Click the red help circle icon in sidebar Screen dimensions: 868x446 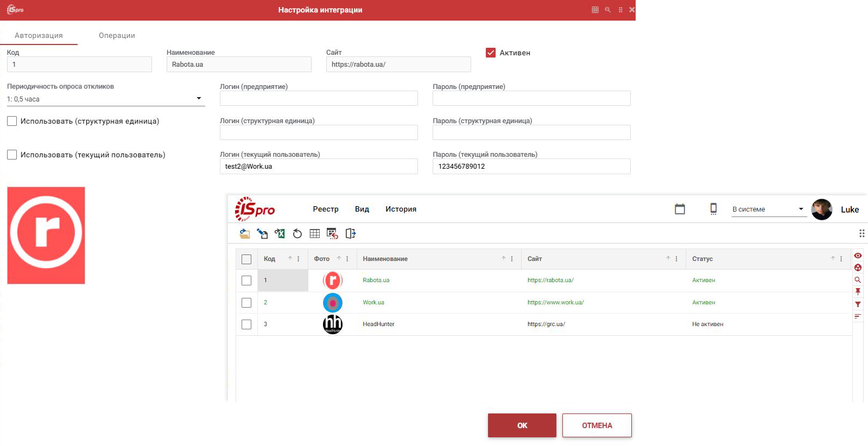(858, 267)
